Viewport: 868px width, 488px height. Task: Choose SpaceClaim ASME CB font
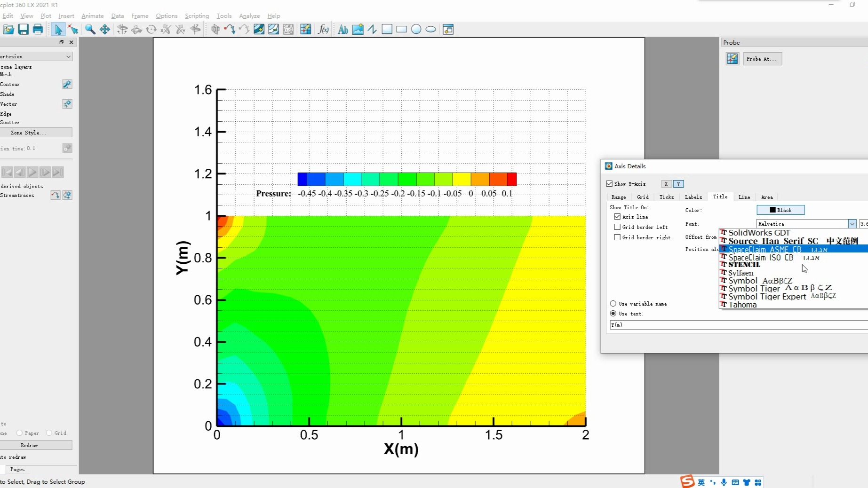coord(793,249)
